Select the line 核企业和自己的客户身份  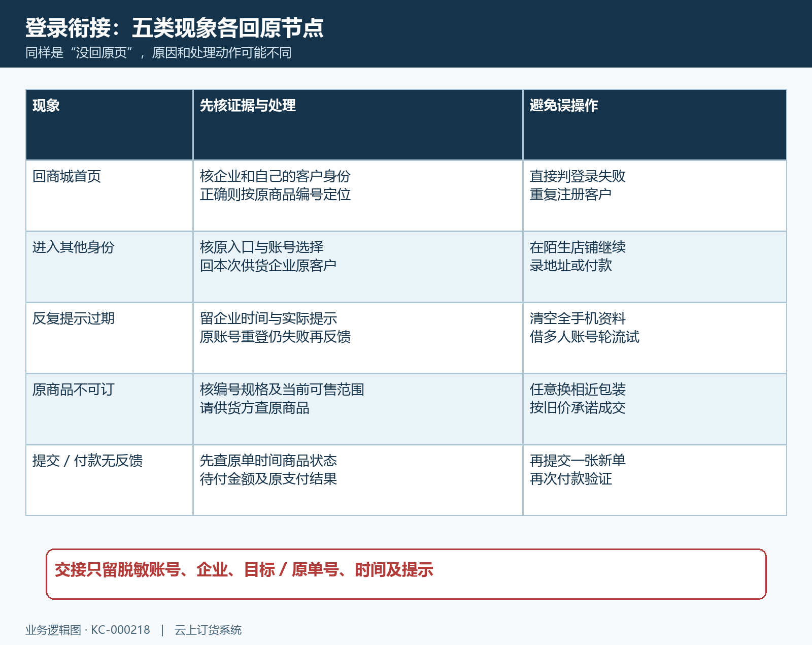point(275,176)
